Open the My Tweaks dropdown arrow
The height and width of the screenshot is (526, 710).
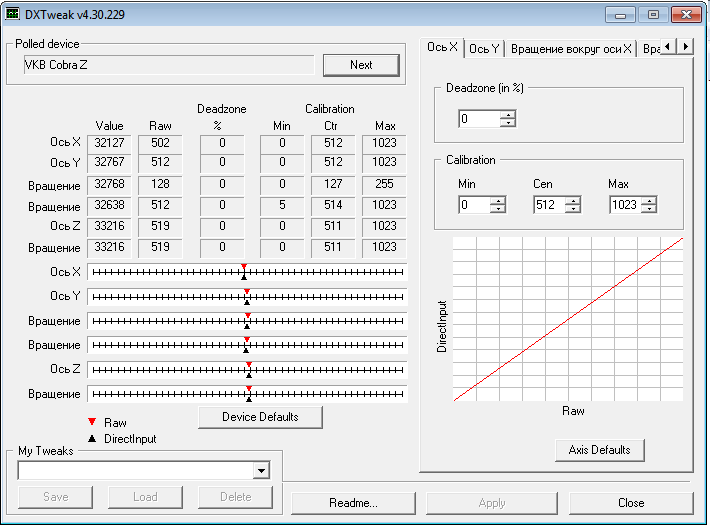click(x=261, y=471)
